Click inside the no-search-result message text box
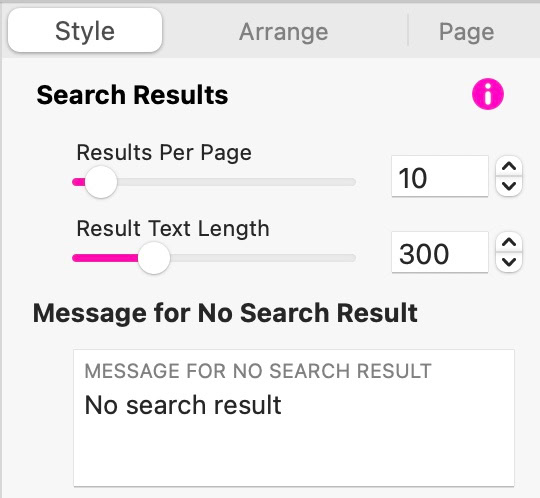Screen dimensions: 540x498 (294, 418)
